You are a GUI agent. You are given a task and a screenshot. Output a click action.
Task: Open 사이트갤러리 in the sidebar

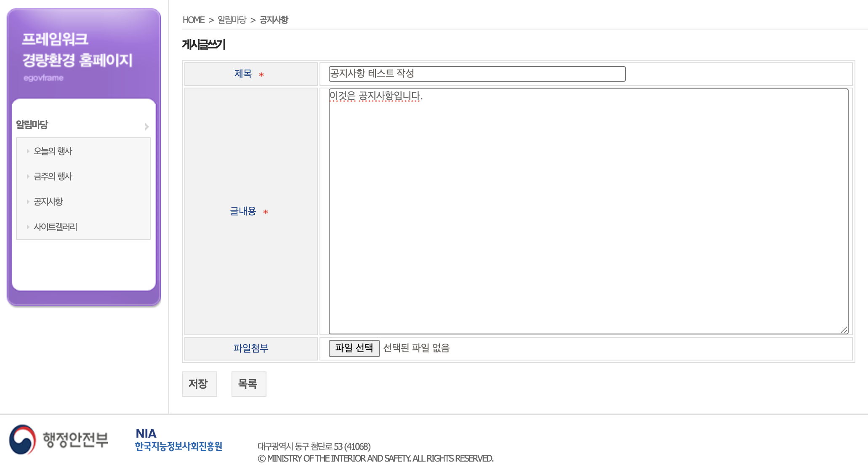coord(55,227)
